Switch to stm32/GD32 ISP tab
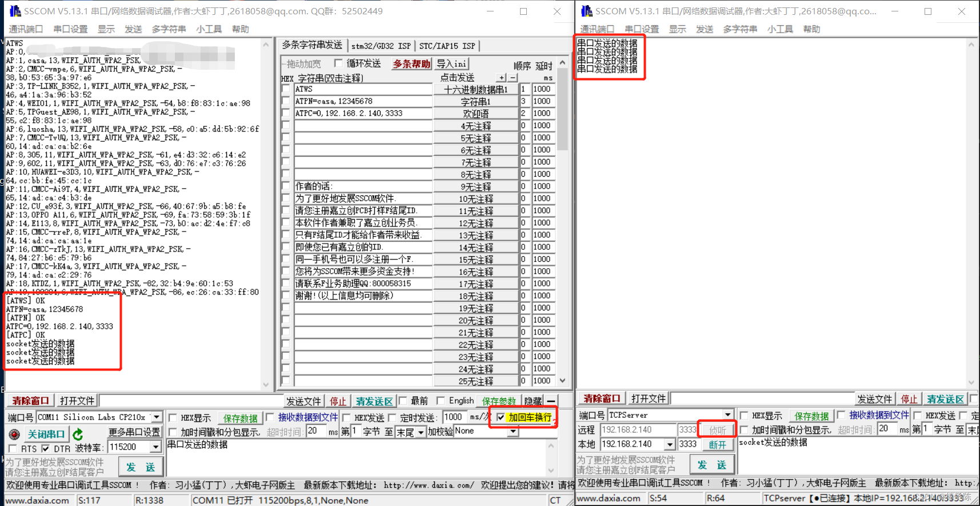The width and height of the screenshot is (980, 506). click(x=381, y=46)
